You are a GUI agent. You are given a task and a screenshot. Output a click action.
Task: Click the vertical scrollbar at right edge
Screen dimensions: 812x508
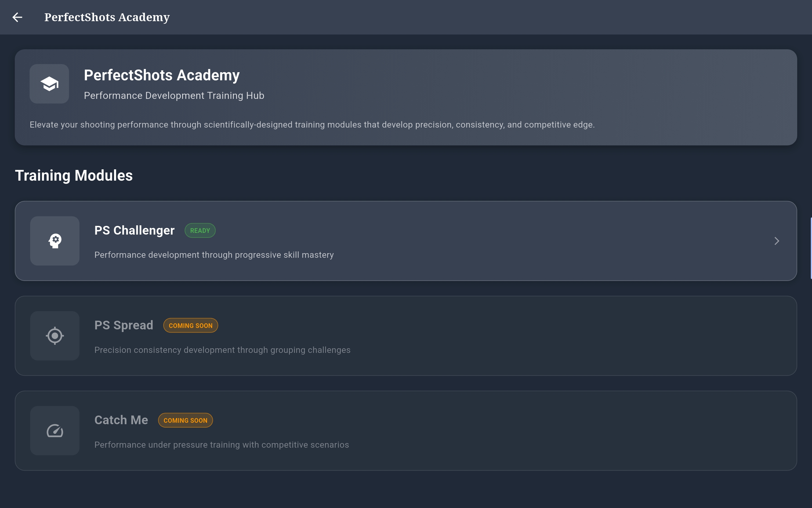(x=811, y=248)
